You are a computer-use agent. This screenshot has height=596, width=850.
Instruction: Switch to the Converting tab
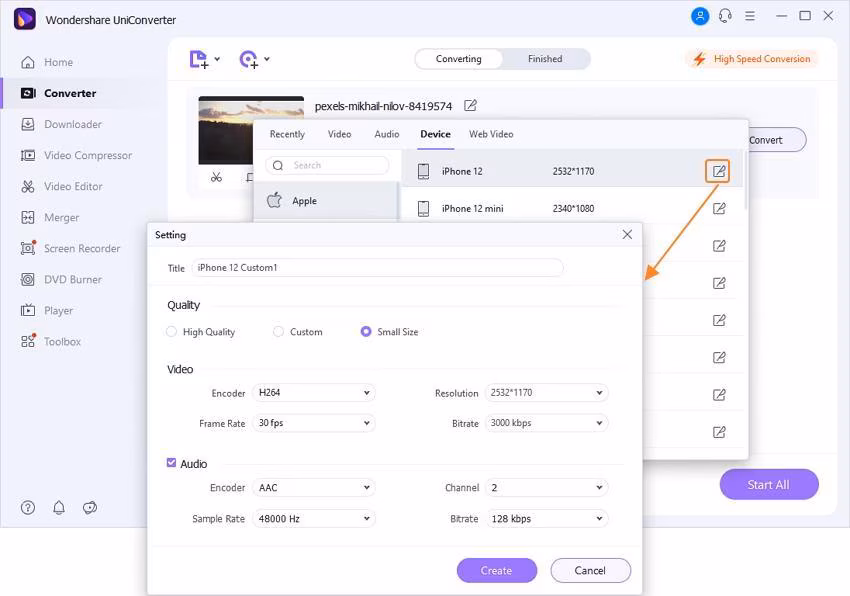point(459,59)
